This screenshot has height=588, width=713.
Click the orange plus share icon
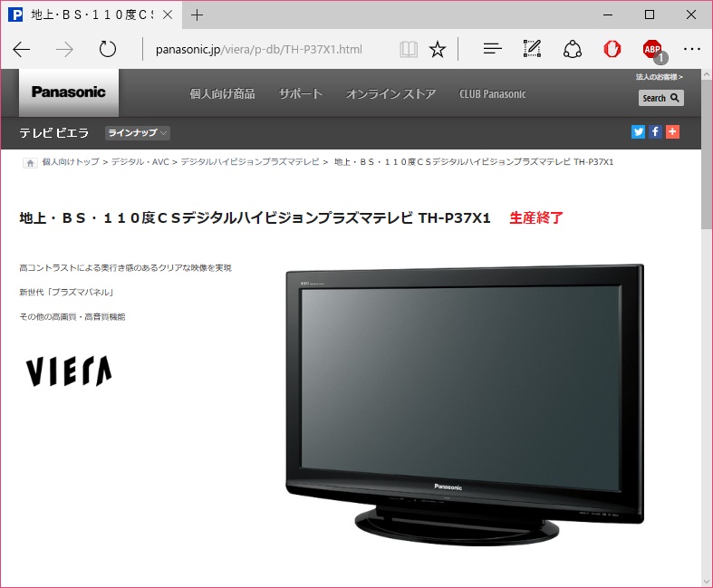click(x=672, y=132)
